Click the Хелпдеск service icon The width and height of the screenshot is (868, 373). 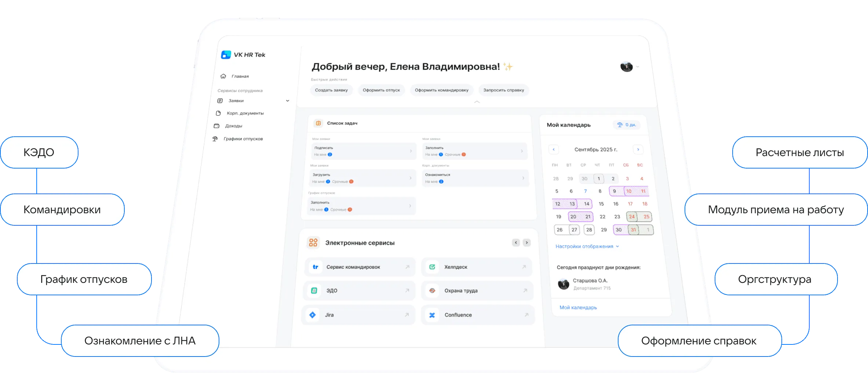pyautogui.click(x=432, y=267)
